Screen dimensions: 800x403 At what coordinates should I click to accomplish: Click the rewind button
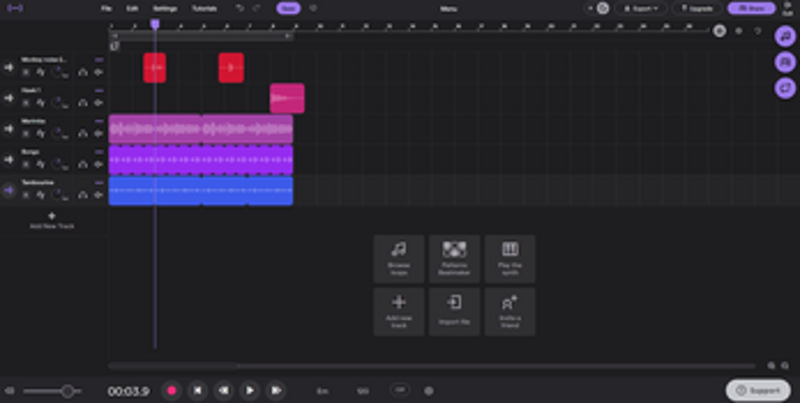tap(223, 391)
